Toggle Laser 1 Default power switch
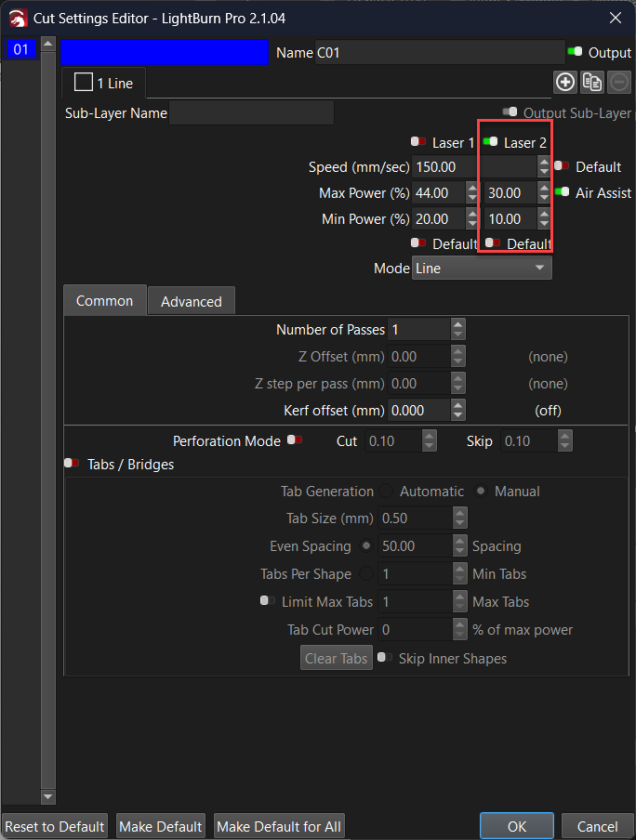The image size is (636, 840). (418, 243)
